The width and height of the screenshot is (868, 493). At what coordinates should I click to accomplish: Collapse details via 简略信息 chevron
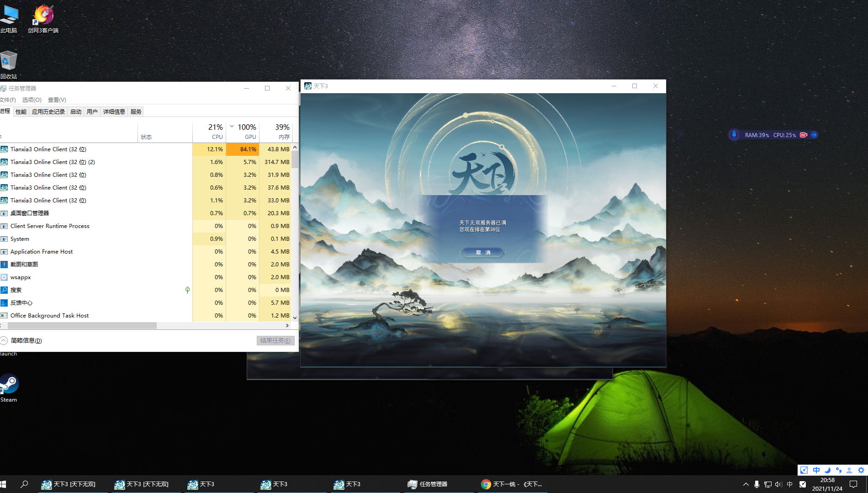click(4, 340)
